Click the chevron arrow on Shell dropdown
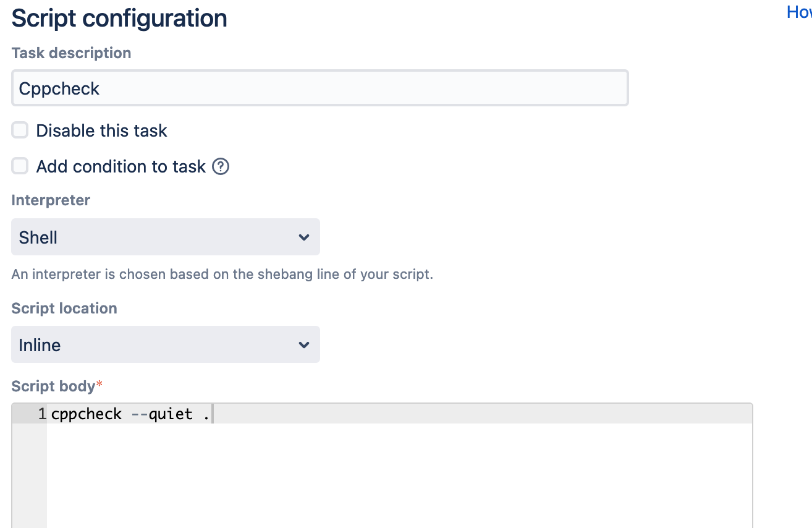The image size is (812, 528). 303,237
